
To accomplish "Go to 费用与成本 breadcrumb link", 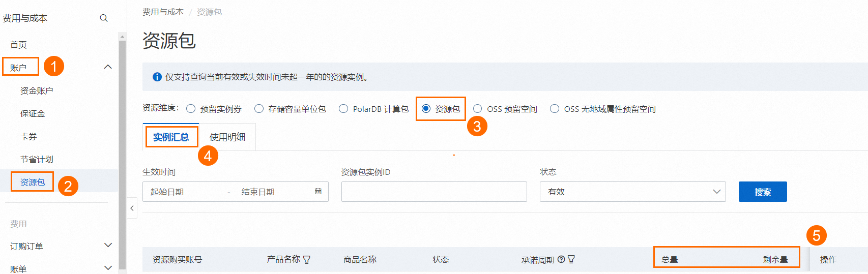I will [x=163, y=12].
